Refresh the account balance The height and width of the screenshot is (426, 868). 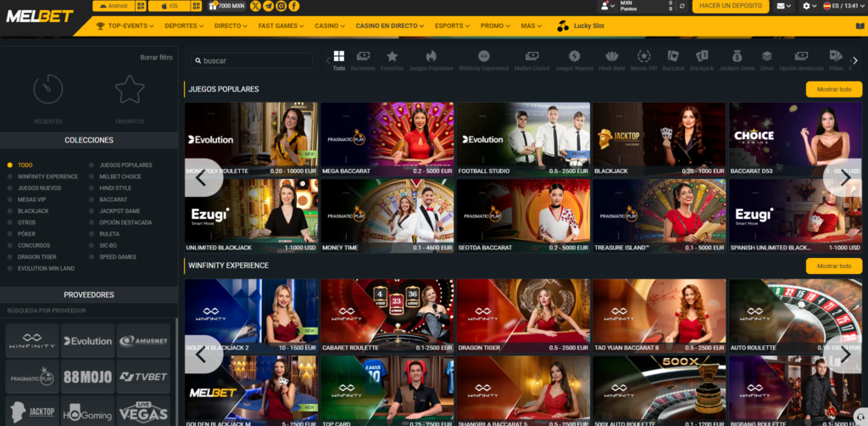click(x=682, y=6)
